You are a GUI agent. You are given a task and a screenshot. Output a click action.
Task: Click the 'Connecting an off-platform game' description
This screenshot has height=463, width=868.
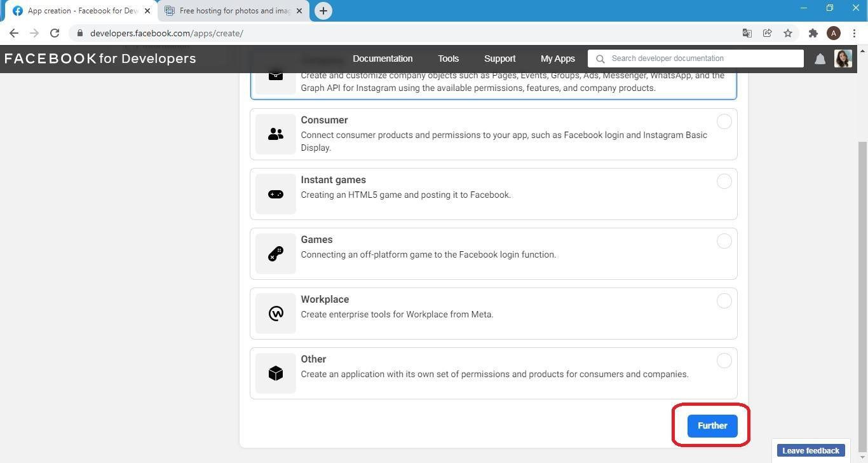428,254
